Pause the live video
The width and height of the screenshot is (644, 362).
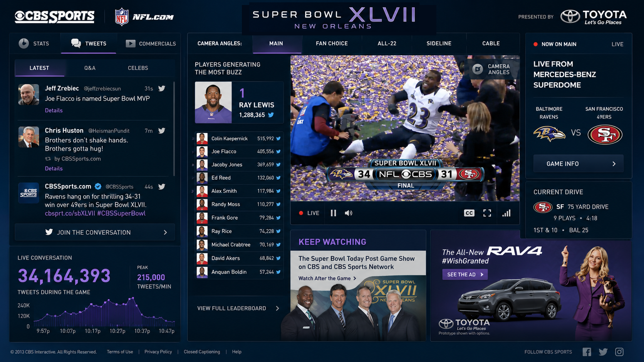tap(333, 213)
